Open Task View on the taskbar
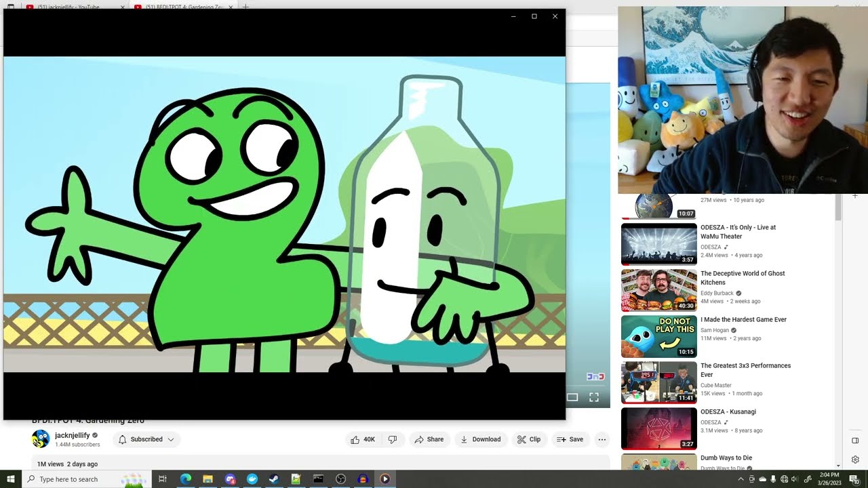The image size is (868, 488). click(163, 479)
